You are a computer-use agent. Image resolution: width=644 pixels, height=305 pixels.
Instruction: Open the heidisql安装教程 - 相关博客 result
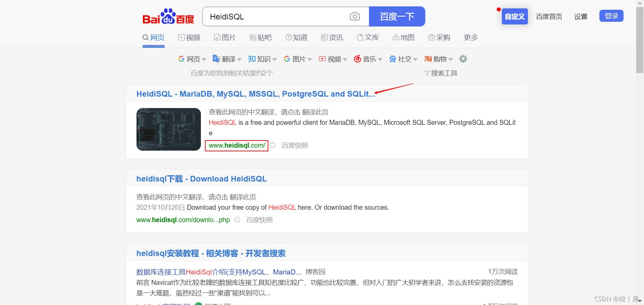pyautogui.click(x=211, y=253)
